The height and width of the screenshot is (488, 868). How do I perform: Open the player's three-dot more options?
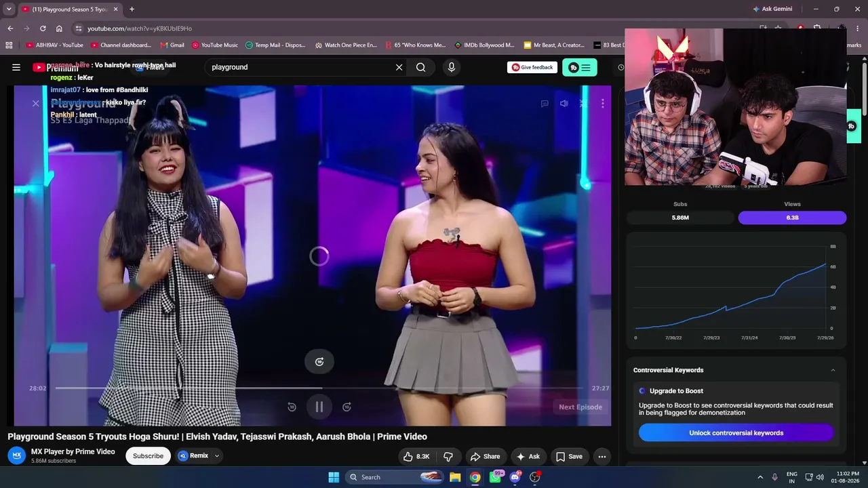602,104
